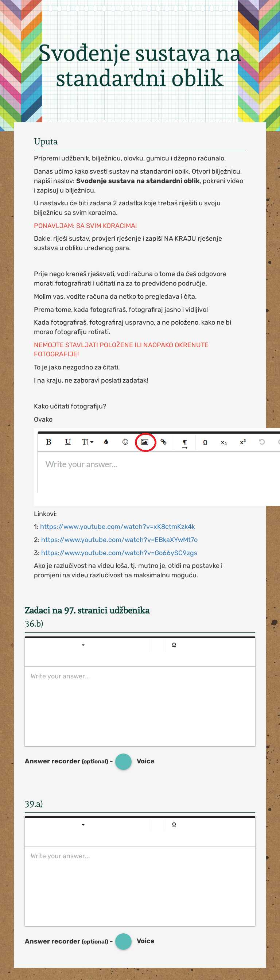Click the 39.a) answer text area
280x980 pixels.
(x=140, y=886)
